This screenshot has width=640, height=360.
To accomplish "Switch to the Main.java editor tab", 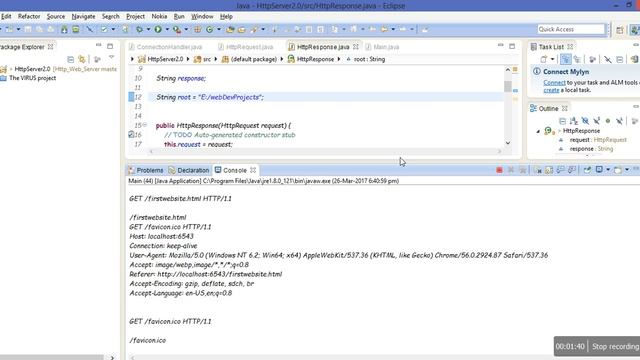I will [382, 47].
